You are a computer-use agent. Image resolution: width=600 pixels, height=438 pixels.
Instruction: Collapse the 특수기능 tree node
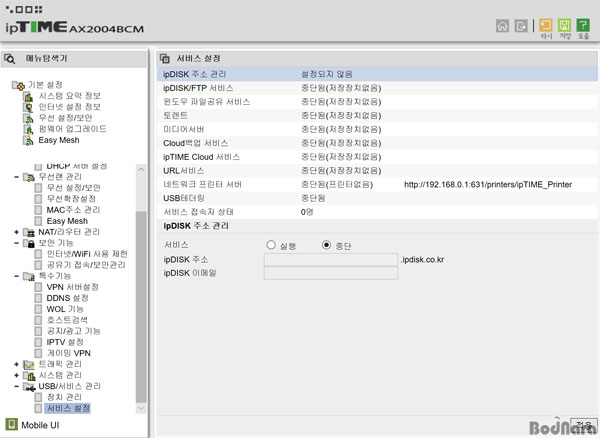click(x=16, y=276)
